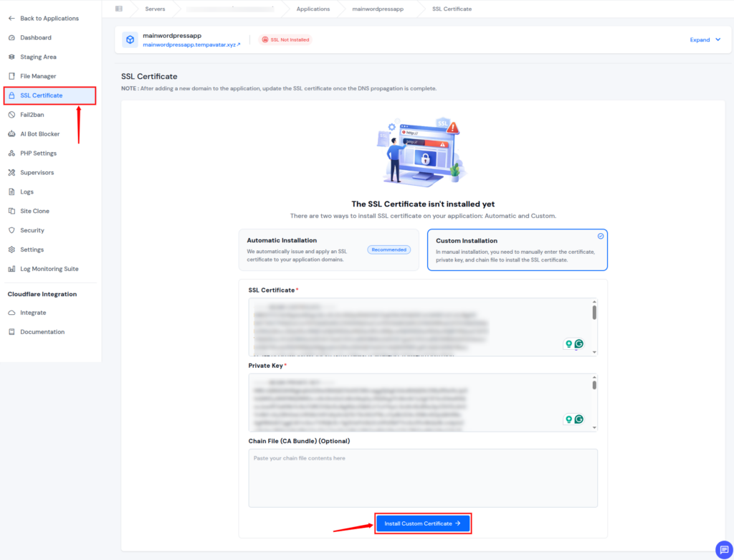Viewport: 734px width, 560px height.
Task: Open AI Bot Blocker via its icon
Action: (11, 134)
